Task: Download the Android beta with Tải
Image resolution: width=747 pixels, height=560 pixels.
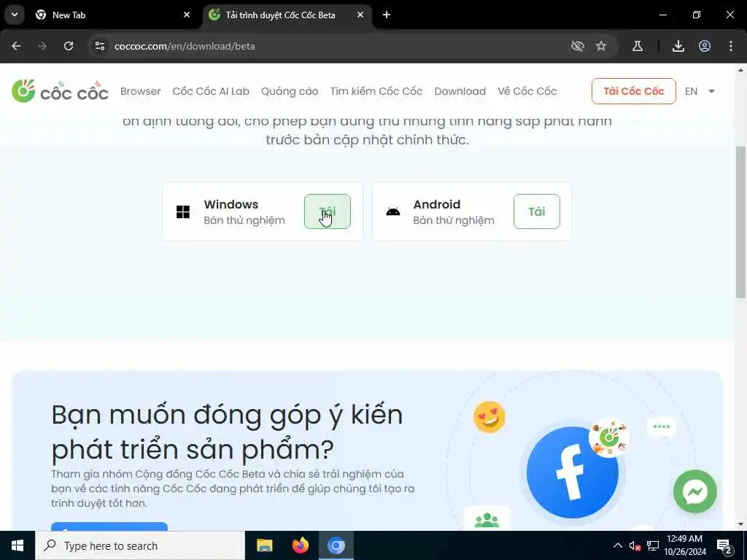Action: point(536,211)
